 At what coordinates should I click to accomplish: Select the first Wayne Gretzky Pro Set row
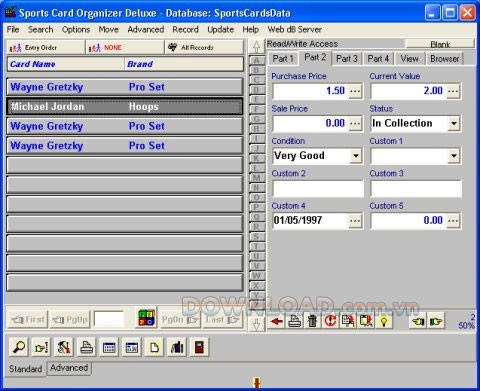click(125, 87)
